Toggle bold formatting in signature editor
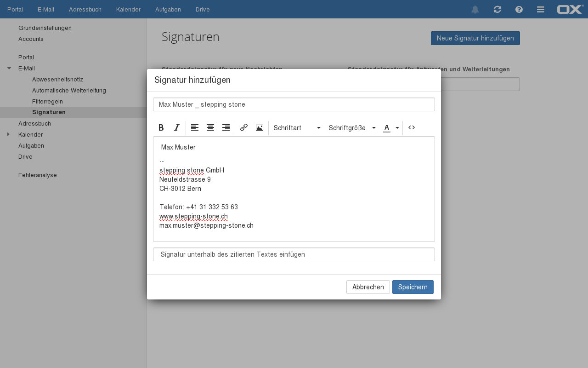588x368 pixels. (161, 128)
